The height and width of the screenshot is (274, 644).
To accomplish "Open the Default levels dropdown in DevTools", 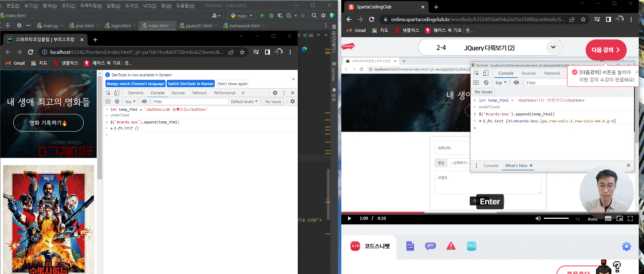I will [x=244, y=102].
